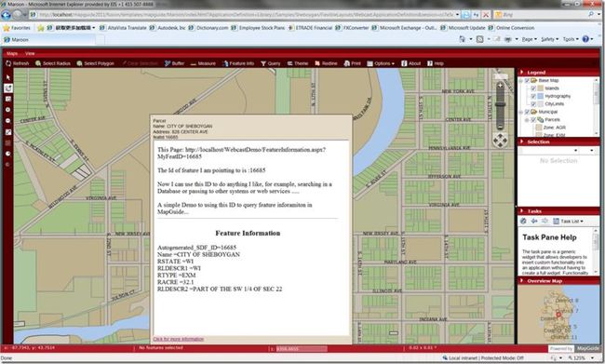Toggle the CityLimits layer checkbox
Image resolution: width=605 pixels, height=364 pixels.
click(533, 104)
